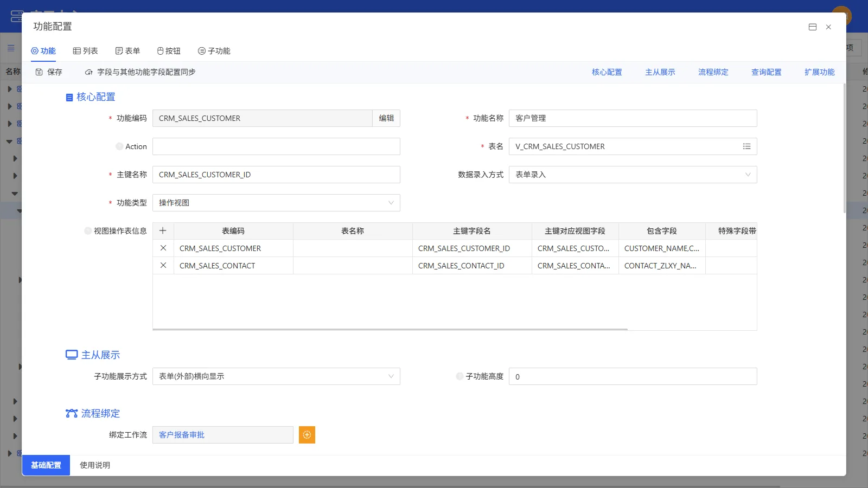Viewport: 868px width, 488px height.
Task: Click the 编辑 button next to 功能编码
Action: pos(386,118)
